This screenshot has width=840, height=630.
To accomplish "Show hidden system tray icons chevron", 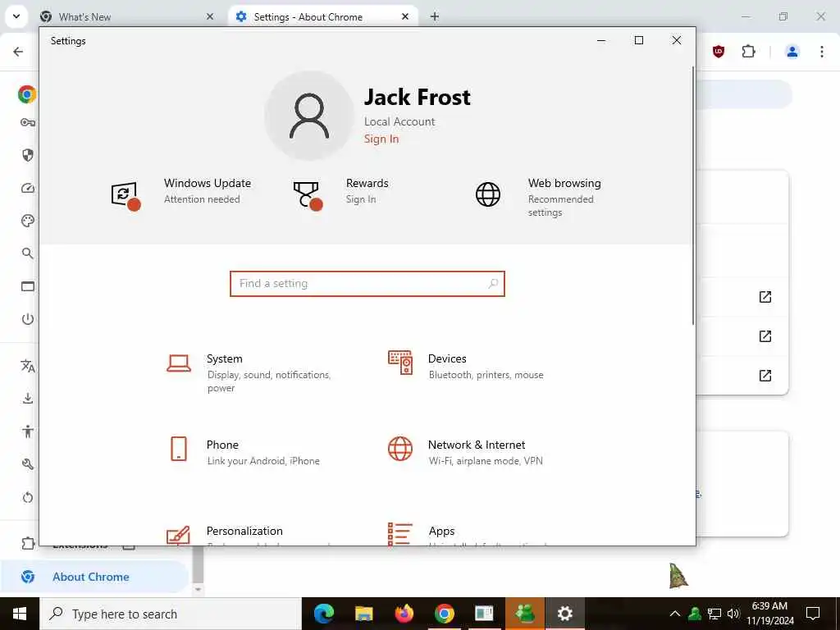I will click(674, 614).
